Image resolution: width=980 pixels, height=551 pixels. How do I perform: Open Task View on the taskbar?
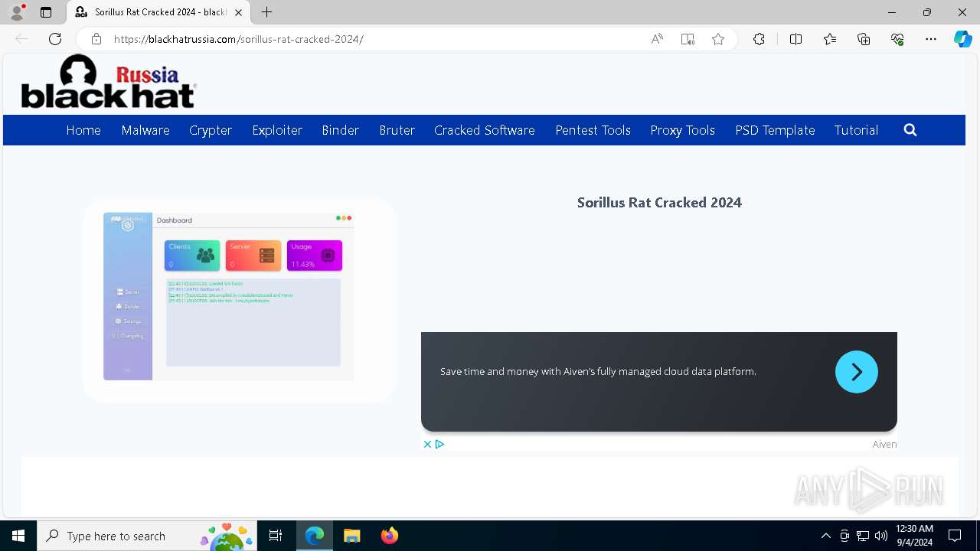tap(276, 536)
